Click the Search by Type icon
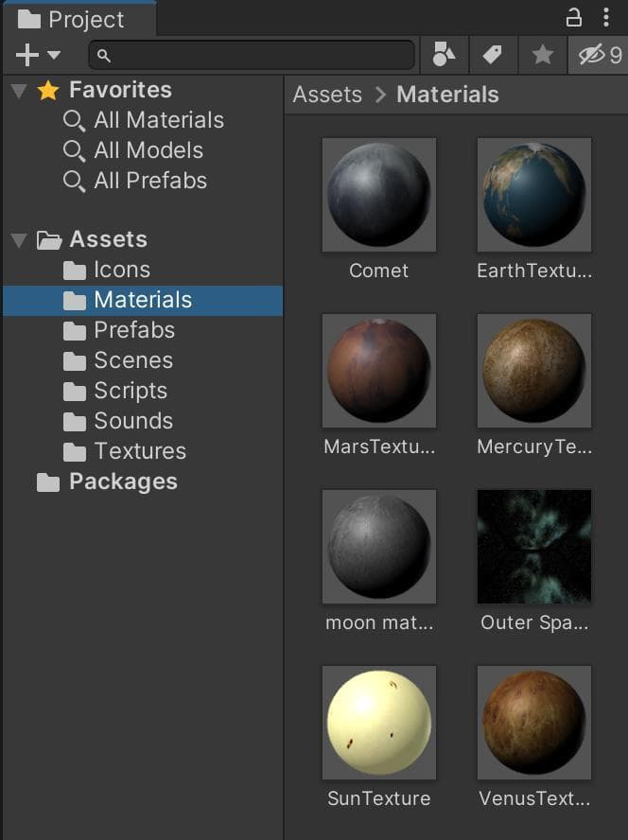 coord(444,55)
